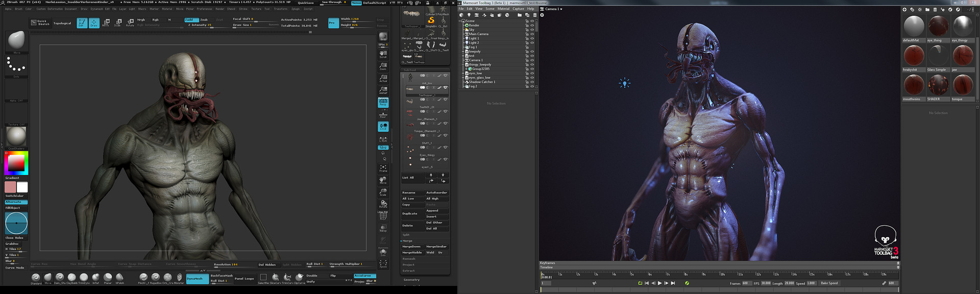Viewport: 980px width, 294px height.
Task: Click the FPS value field in timeline
Action: (766, 283)
